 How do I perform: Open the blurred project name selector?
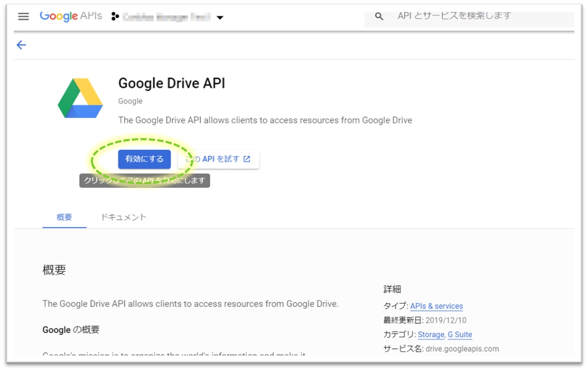(x=166, y=17)
